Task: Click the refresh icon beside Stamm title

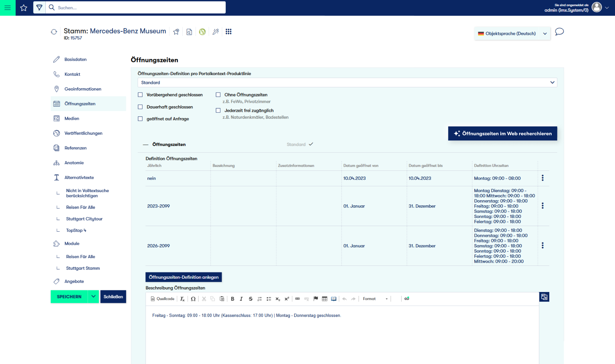Action: (54, 32)
